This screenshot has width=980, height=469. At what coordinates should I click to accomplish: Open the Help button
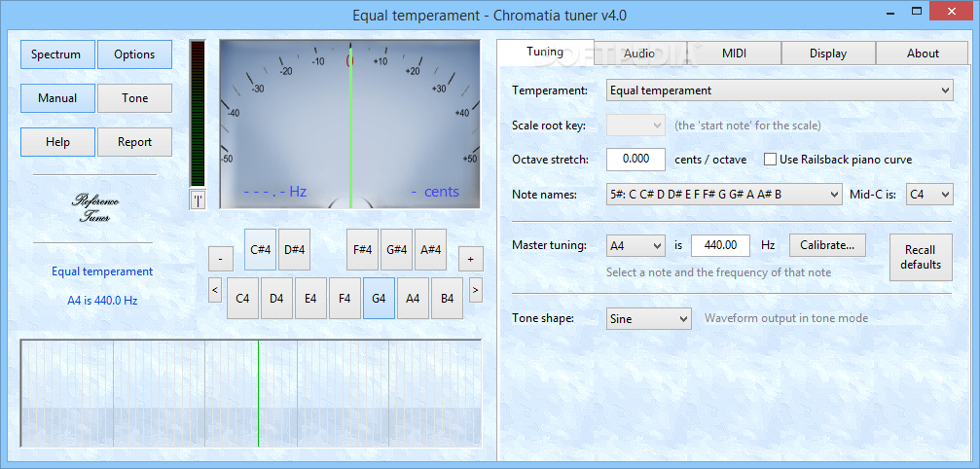coord(57,142)
